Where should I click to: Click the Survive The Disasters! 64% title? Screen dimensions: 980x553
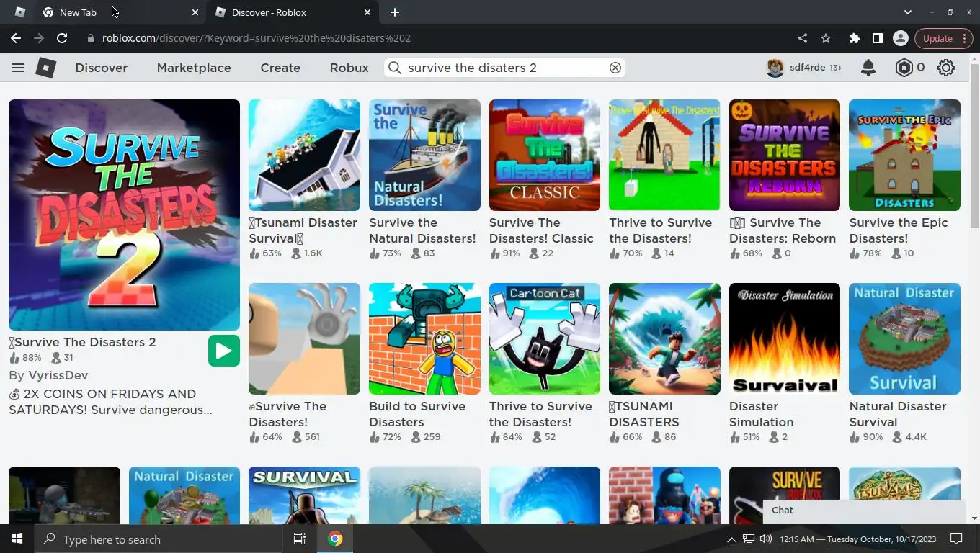pos(288,414)
